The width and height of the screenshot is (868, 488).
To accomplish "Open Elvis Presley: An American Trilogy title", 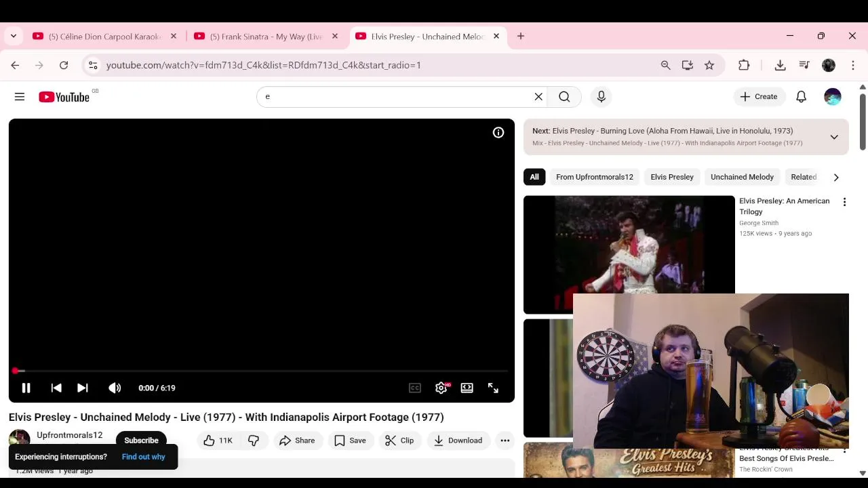I will click(x=785, y=206).
